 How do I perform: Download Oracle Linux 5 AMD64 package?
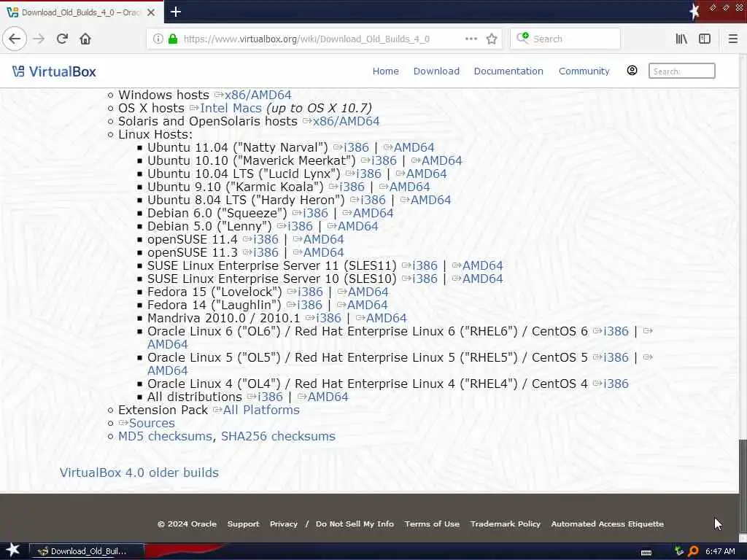[x=168, y=370]
